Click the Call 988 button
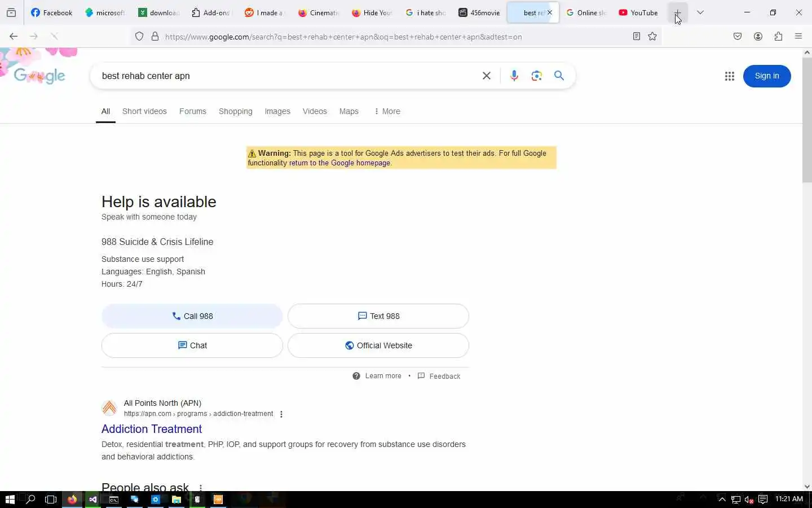This screenshot has height=508, width=812. coord(192,316)
